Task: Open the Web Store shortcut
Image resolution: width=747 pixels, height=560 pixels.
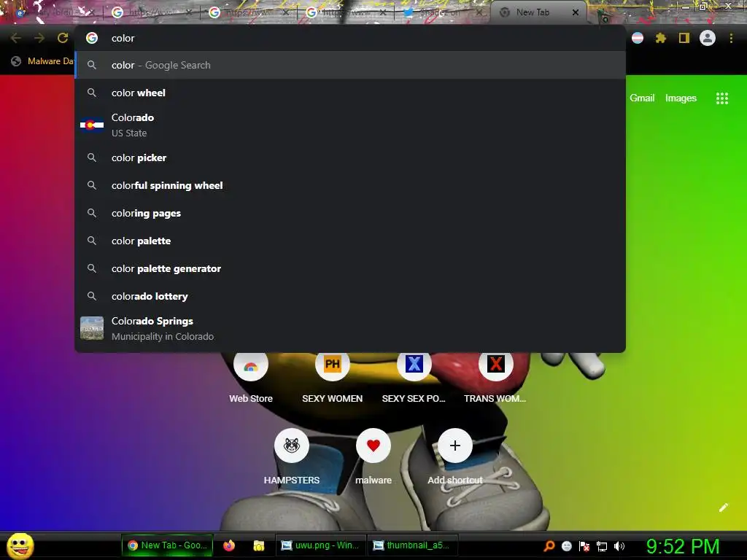Action: (251, 377)
